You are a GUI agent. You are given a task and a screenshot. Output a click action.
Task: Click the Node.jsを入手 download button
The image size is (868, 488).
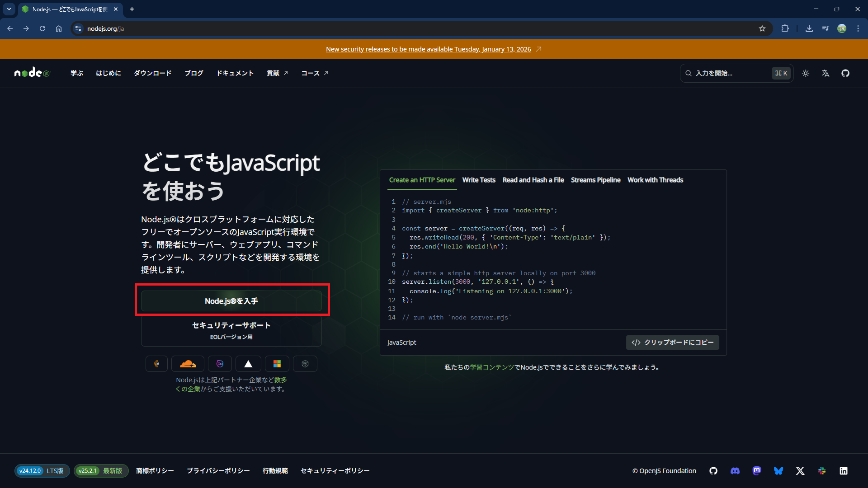click(x=232, y=300)
